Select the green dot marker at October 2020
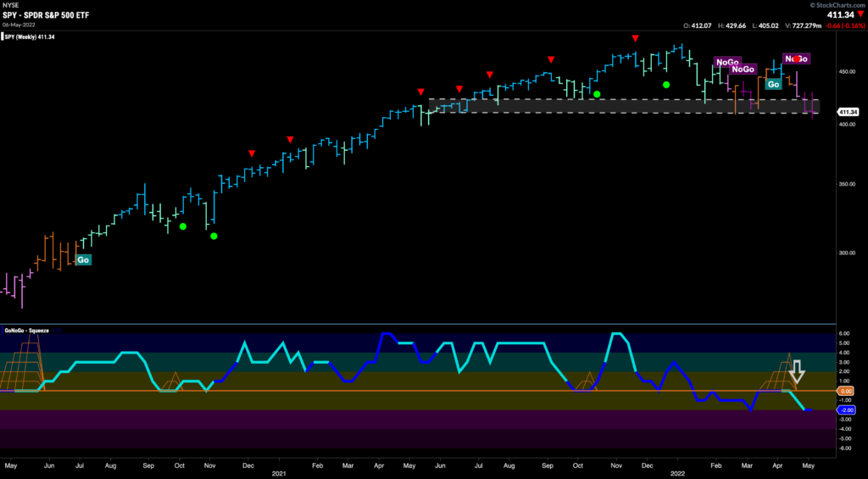The image size is (868, 479). tap(183, 226)
